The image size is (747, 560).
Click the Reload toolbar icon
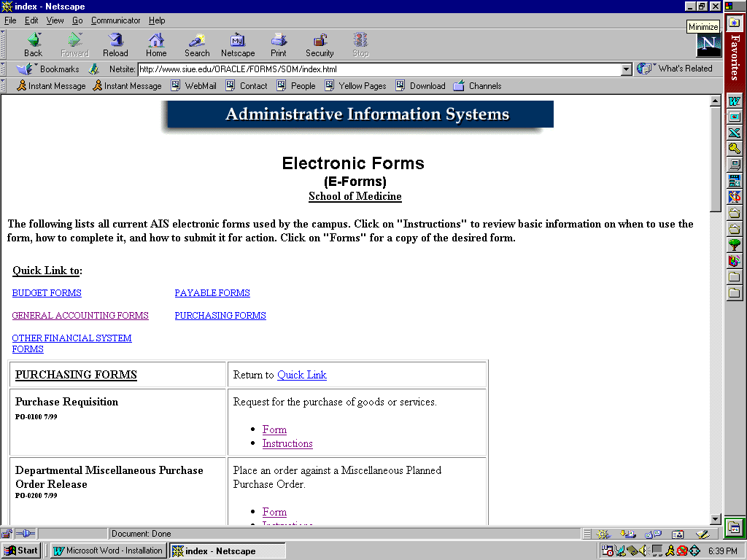tap(115, 44)
